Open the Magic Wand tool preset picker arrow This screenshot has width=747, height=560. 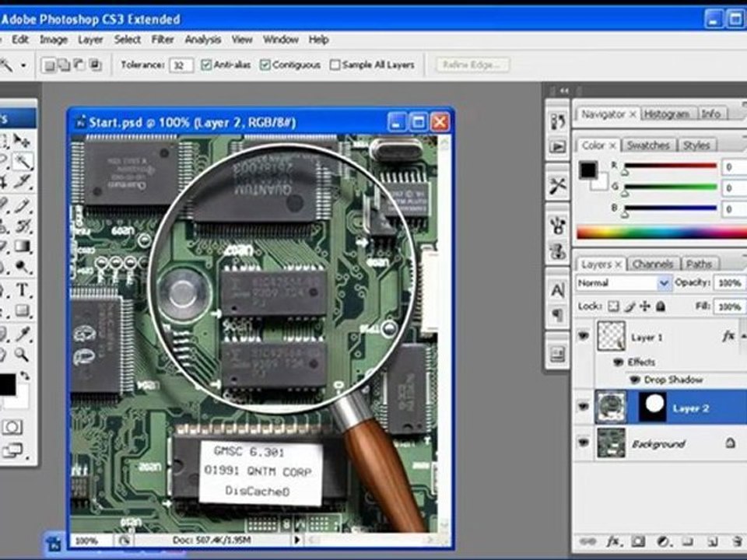click(23, 65)
